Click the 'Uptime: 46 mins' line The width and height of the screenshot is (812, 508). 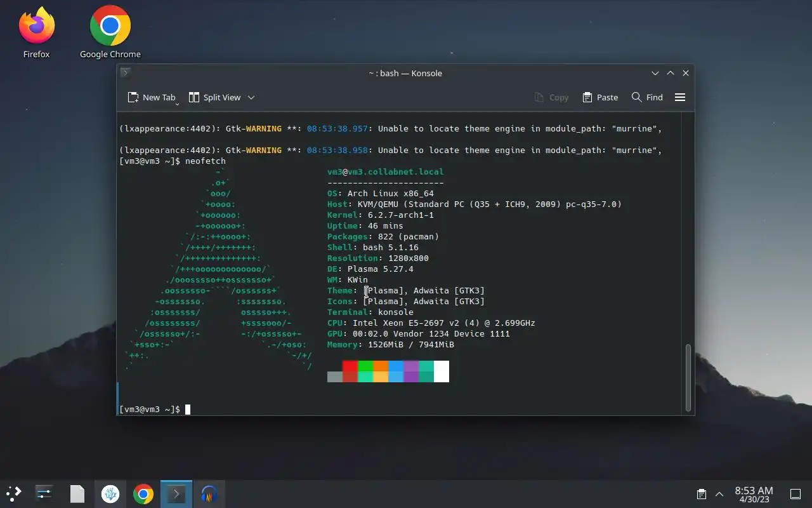click(365, 226)
